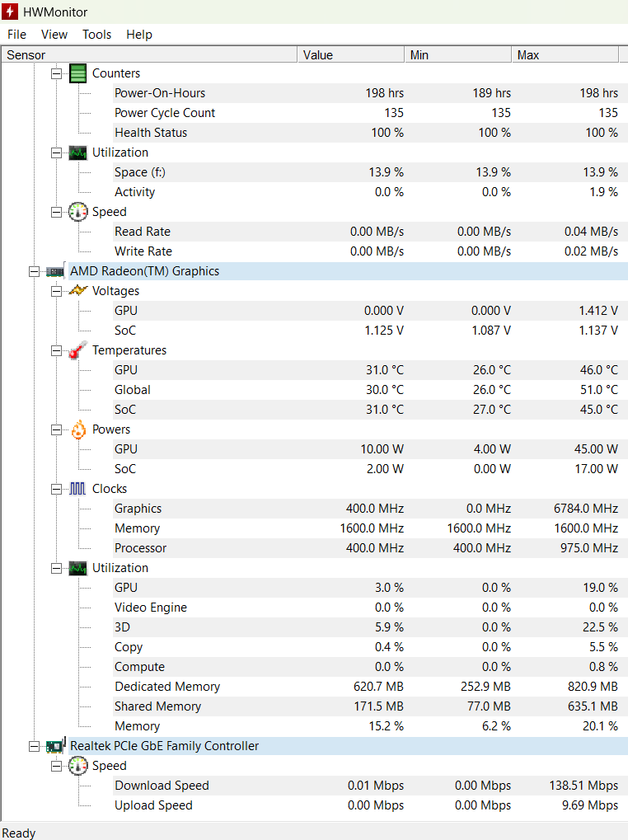Click the Sensor column header

click(x=148, y=55)
